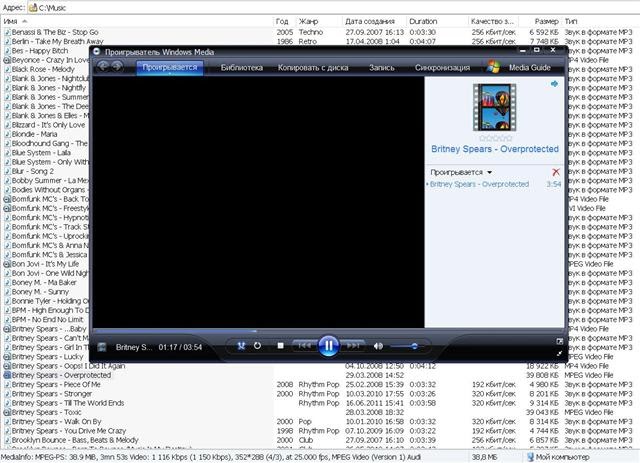
Task: Rate the song using the stars
Action: 495,138
